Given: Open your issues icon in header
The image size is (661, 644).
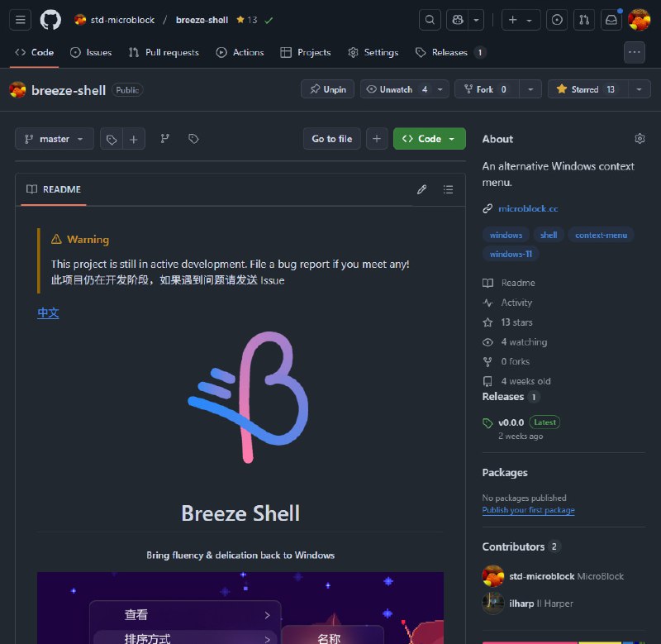Looking at the screenshot, I should (x=556, y=20).
